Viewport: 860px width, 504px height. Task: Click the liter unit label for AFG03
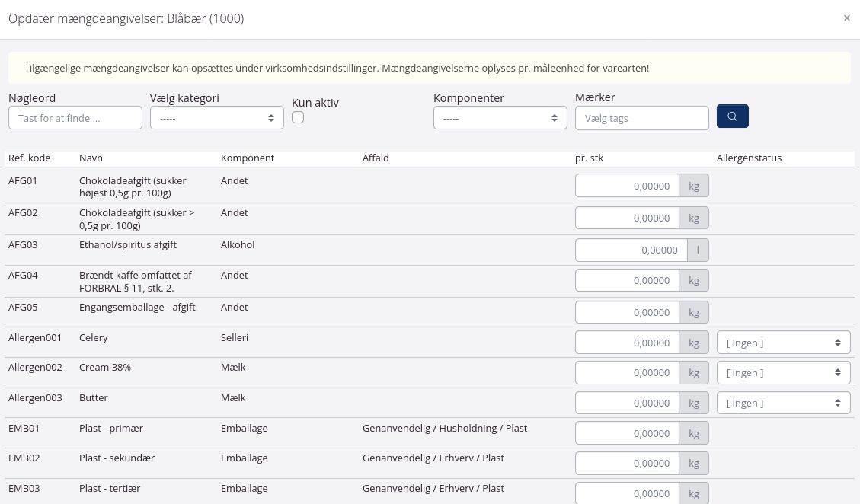[x=698, y=250]
